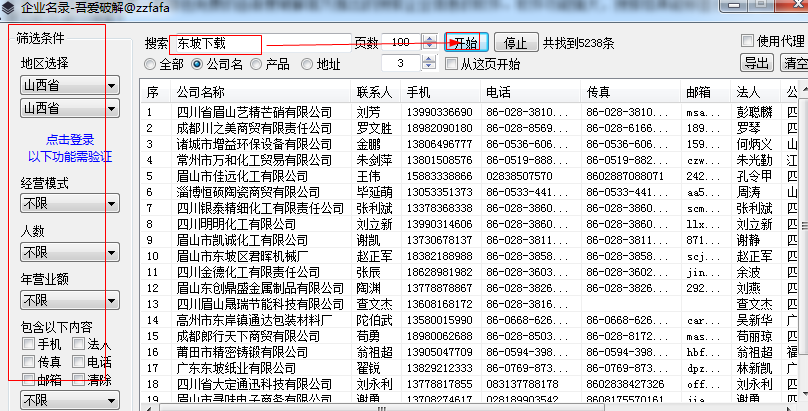Select 眉山市凯诚化工有限公司
Screen dimensions: 808x411
pos(242,240)
